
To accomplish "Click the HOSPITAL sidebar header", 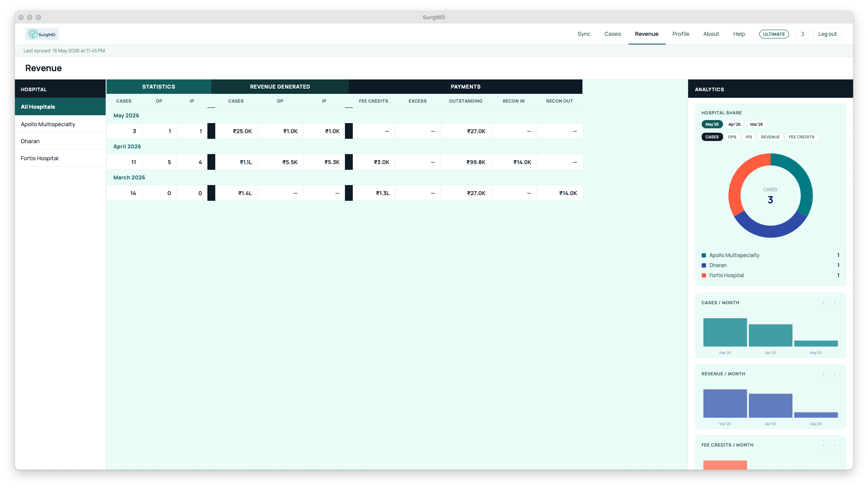I will (60, 89).
